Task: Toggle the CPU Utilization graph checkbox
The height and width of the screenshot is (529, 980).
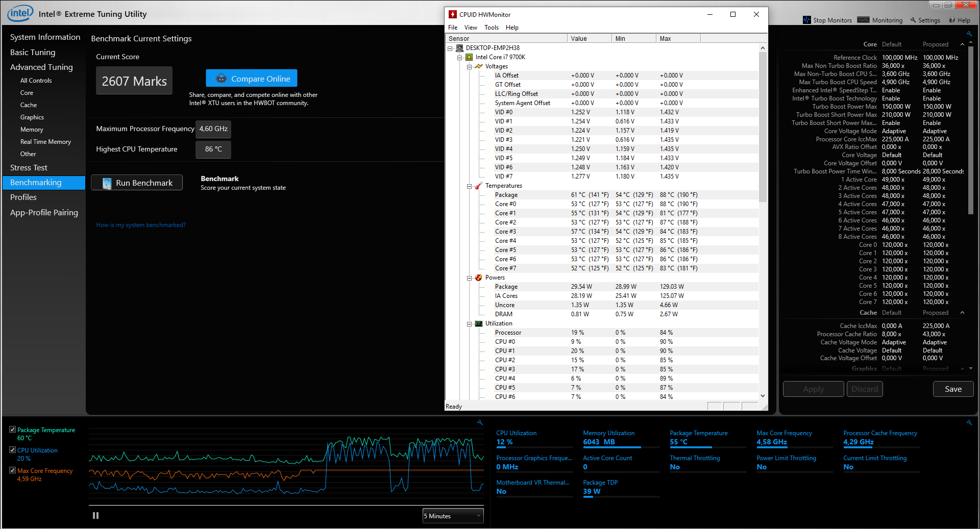Action: coord(13,450)
